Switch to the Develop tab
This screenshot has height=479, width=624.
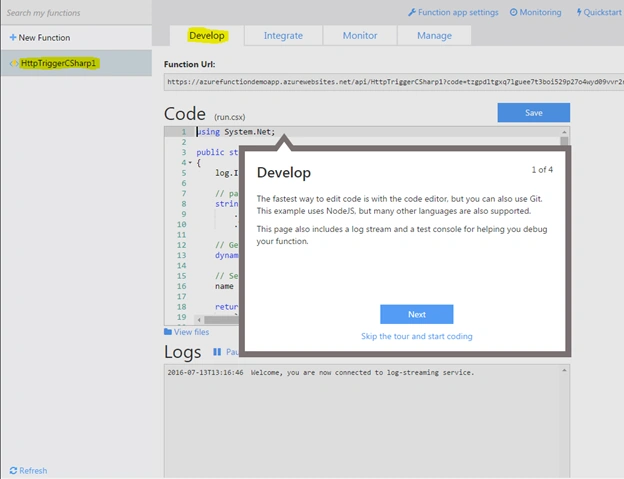click(207, 35)
